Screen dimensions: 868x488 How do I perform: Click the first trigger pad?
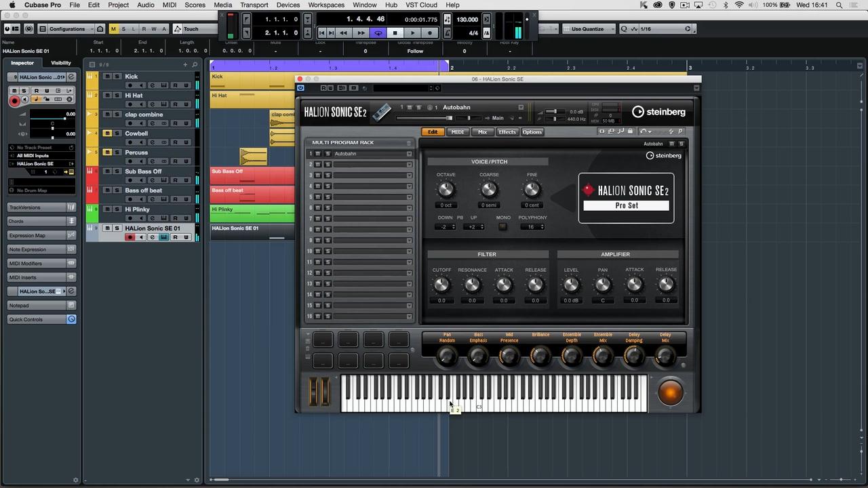[x=323, y=340]
